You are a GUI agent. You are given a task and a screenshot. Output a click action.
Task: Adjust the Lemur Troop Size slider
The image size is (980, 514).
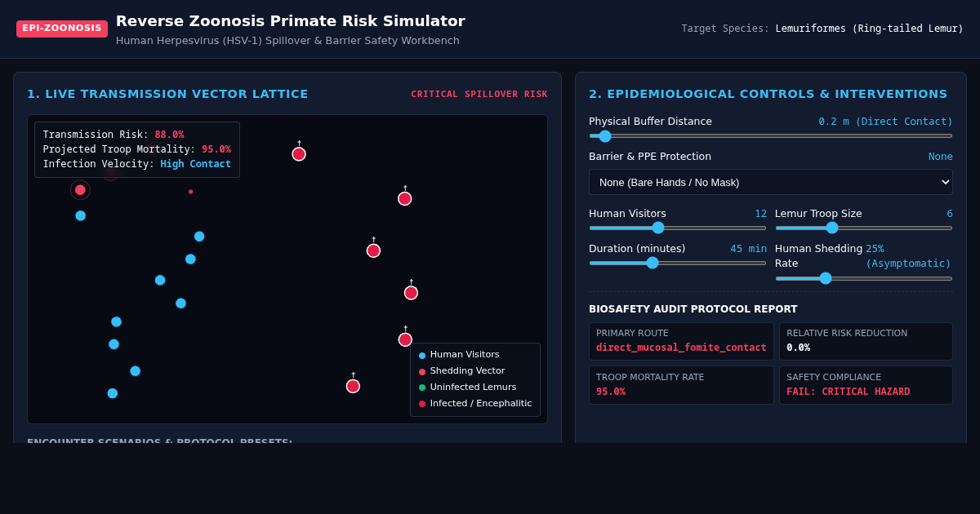(864, 228)
